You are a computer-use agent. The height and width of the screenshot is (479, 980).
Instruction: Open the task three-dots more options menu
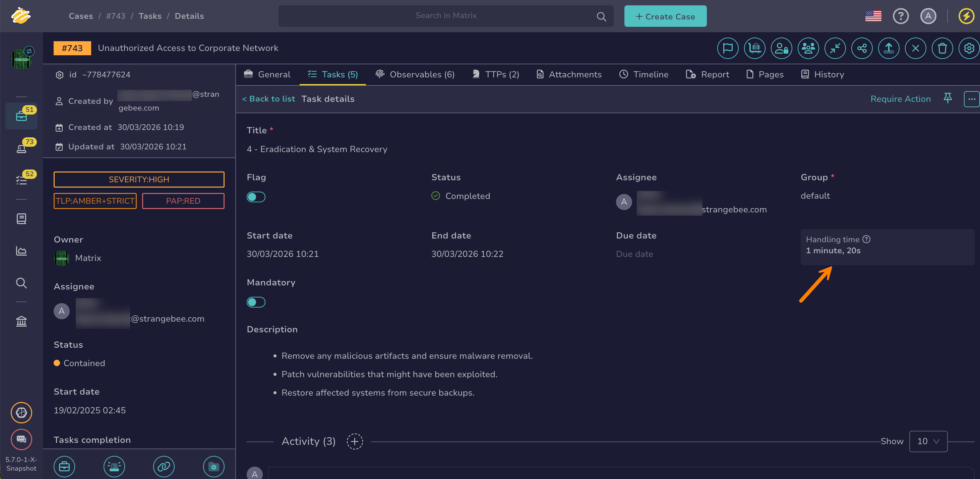pos(971,99)
